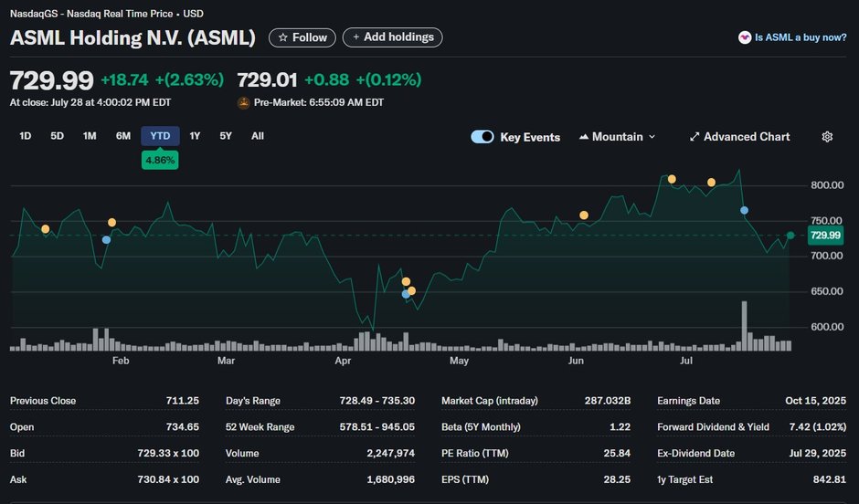This screenshot has width=859, height=504.
Task: Click the blue event marker in late January
Action: click(x=106, y=240)
